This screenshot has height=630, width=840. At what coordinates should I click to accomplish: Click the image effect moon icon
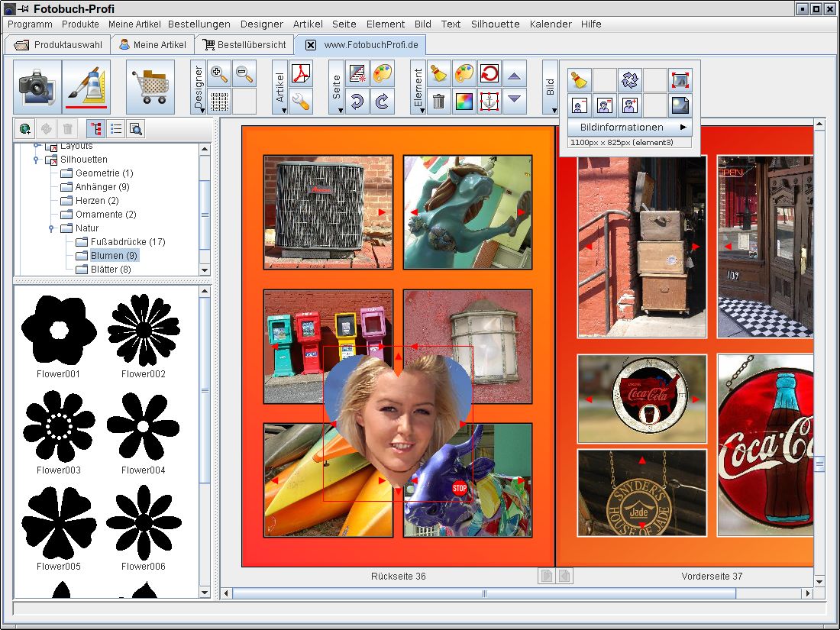pos(680,105)
